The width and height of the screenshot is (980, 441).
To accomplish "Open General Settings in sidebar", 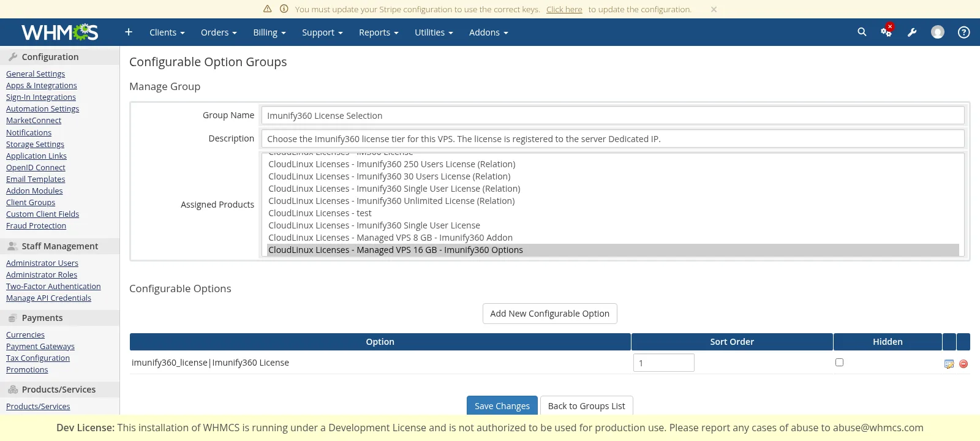I will (x=36, y=73).
